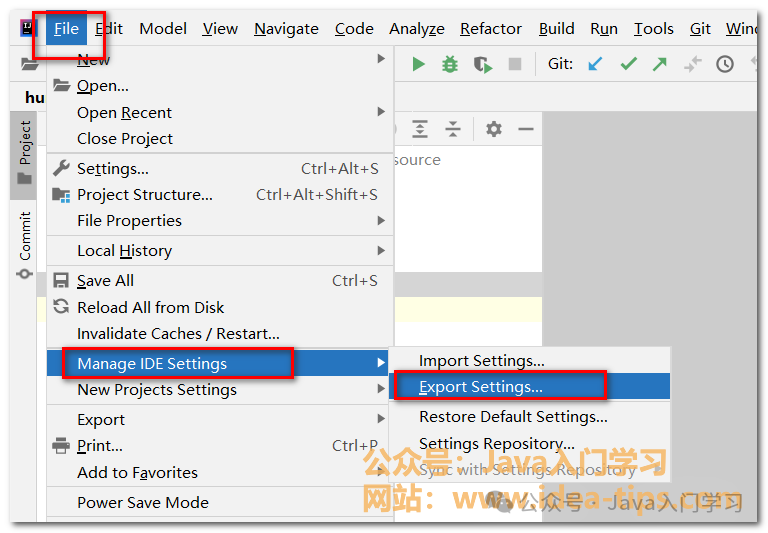Image resolution: width=768 pixels, height=533 pixels.
Task: Click the Collapse All toolbar icon
Action: (x=453, y=129)
